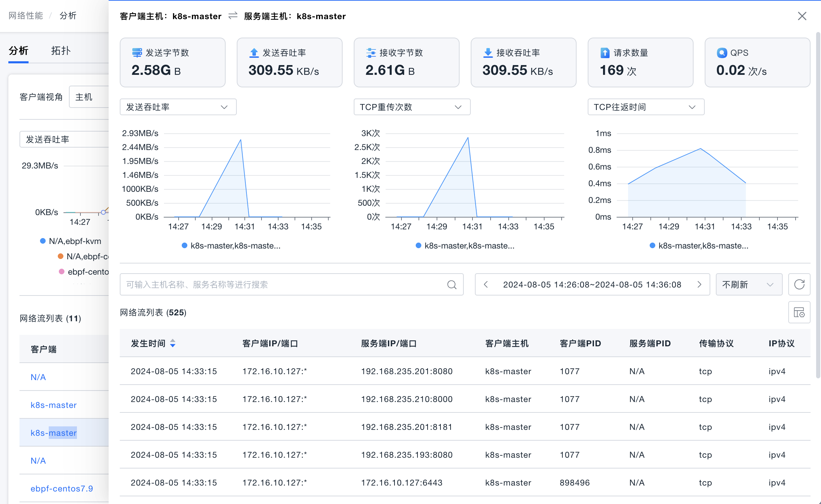The width and height of the screenshot is (821, 504).
Task: Sort by 发生时间 column arrows
Action: tap(173, 344)
